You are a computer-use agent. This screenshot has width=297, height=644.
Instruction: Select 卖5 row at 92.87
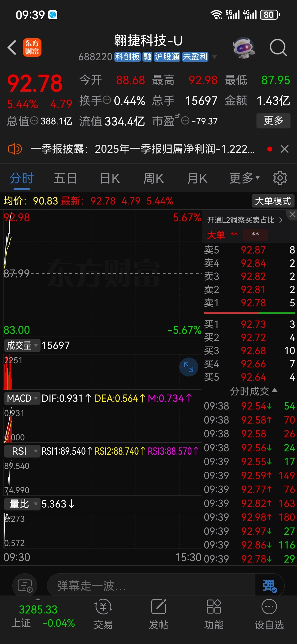[249, 250]
